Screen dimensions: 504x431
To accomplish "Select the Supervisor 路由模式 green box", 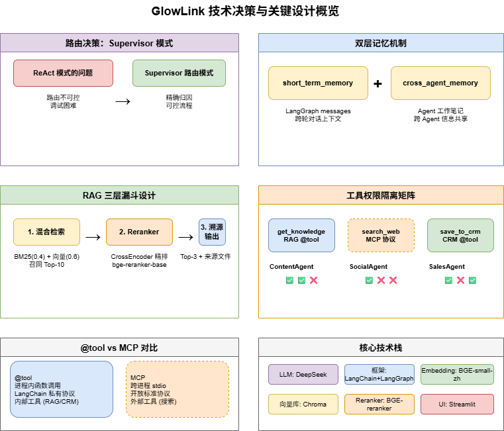I will [x=179, y=73].
